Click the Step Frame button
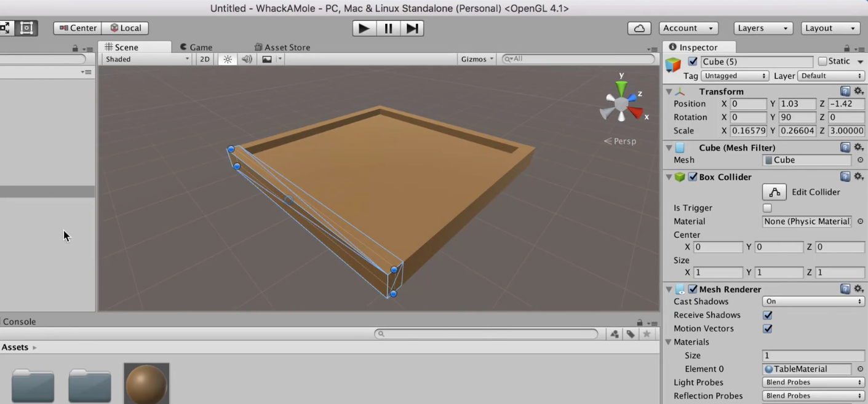Screen dimensions: 868x404 (x=412, y=28)
